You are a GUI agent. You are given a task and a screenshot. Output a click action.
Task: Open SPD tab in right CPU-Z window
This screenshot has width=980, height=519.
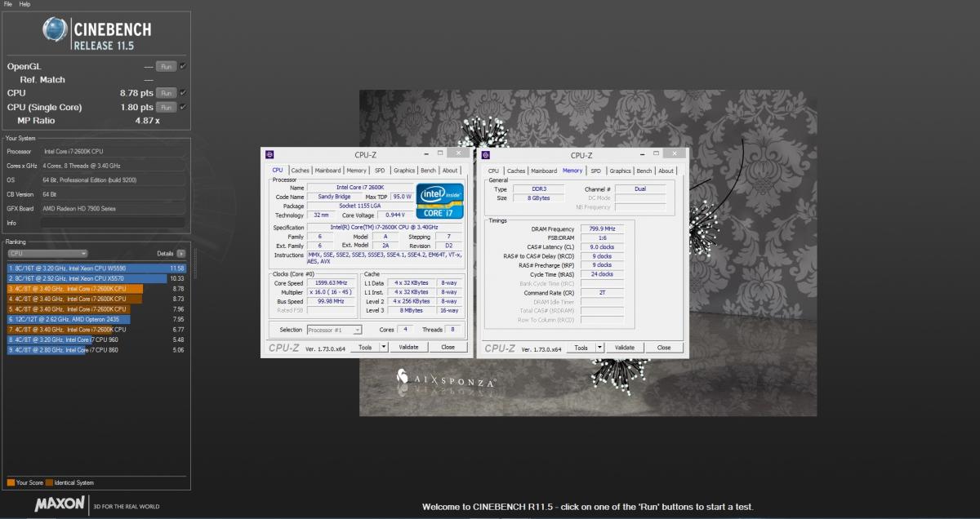596,171
